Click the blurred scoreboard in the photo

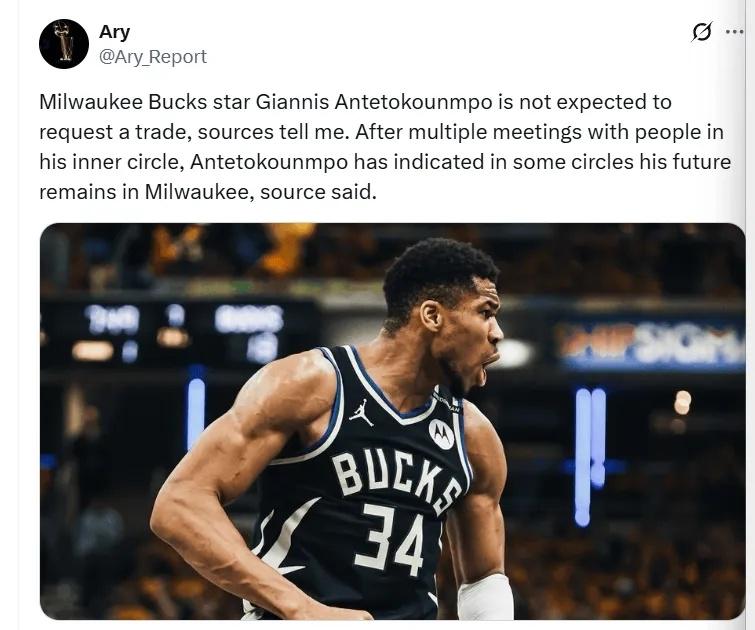[x=180, y=332]
